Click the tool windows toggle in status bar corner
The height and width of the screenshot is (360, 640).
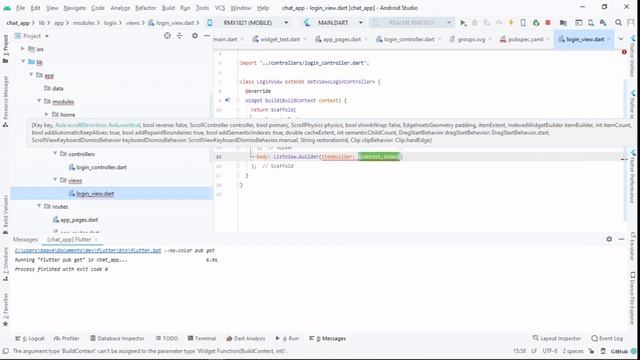[5, 351]
